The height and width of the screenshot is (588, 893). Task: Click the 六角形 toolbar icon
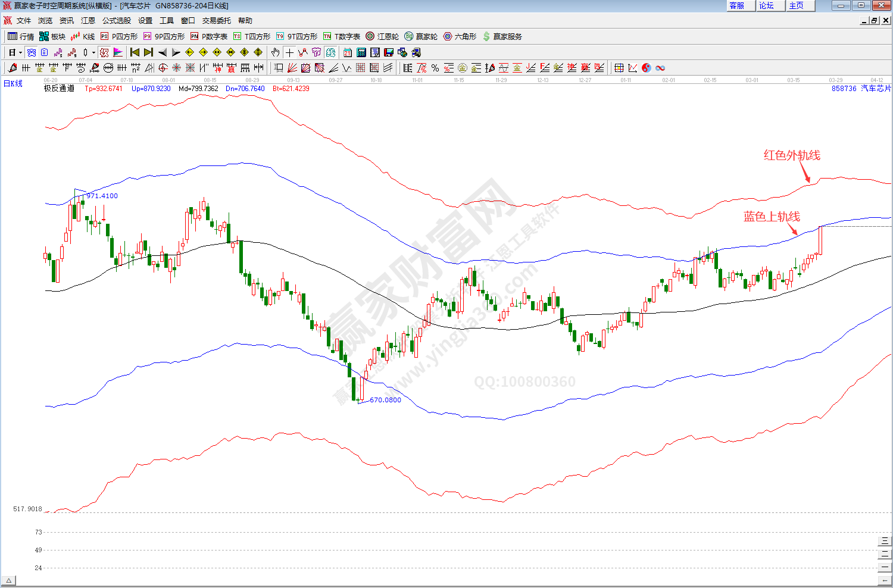point(460,36)
